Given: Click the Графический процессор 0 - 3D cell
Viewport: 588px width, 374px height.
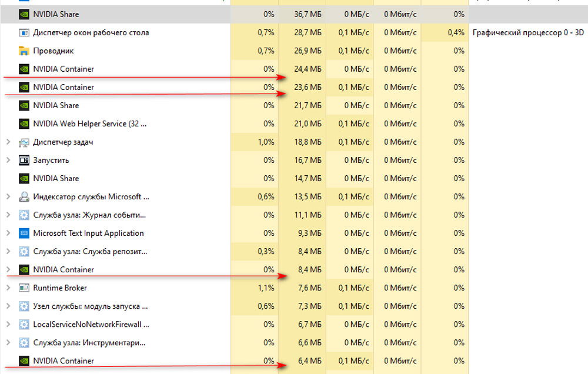Looking at the screenshot, I should coord(528,32).
